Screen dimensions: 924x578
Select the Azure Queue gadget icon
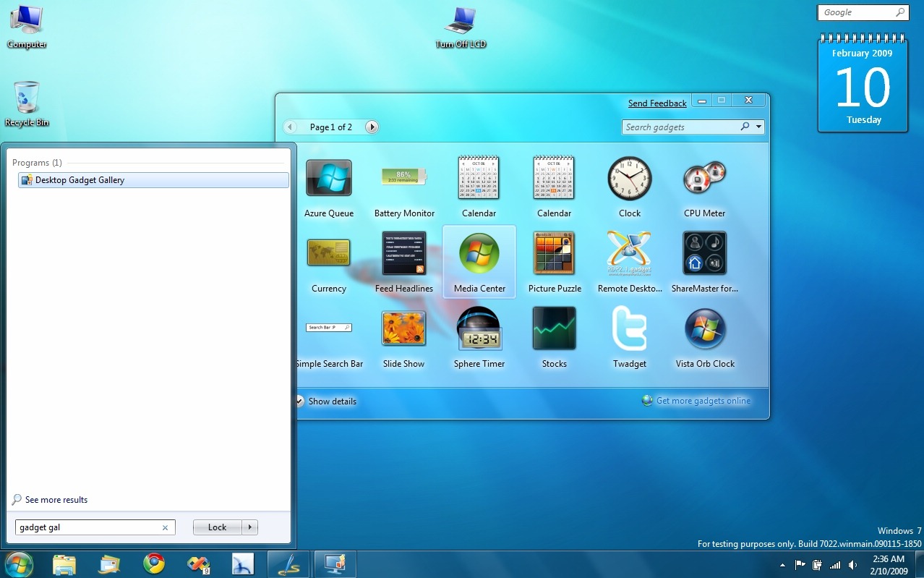(x=329, y=178)
